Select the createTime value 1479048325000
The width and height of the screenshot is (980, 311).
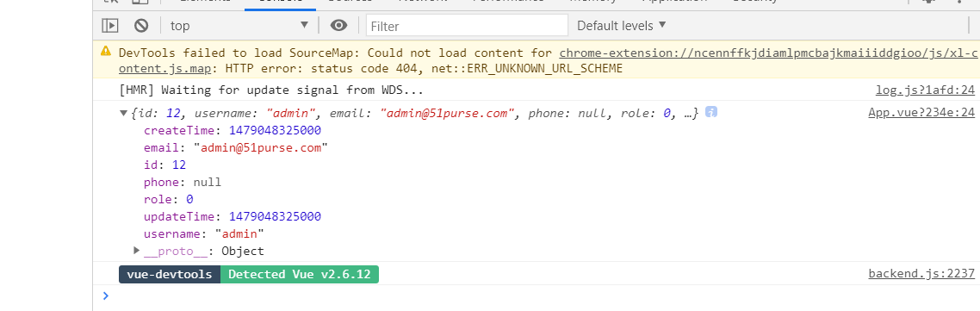click(275, 131)
